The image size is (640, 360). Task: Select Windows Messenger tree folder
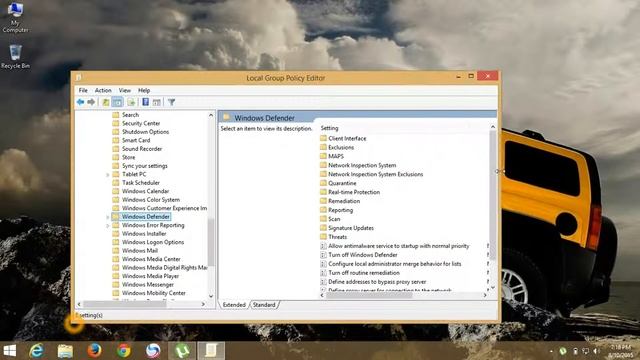pyautogui.click(x=148, y=285)
